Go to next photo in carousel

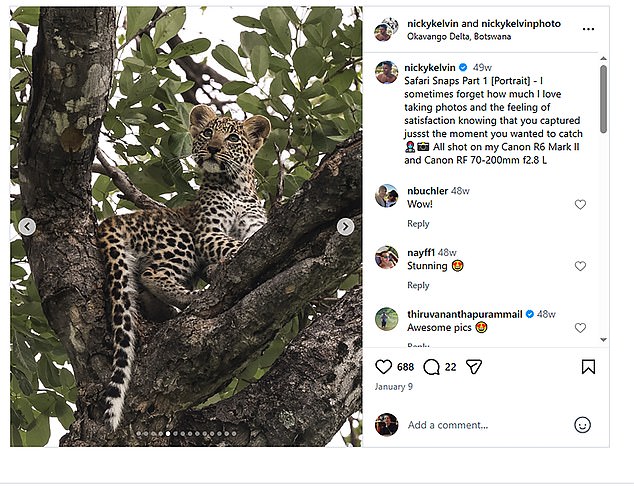[345, 227]
